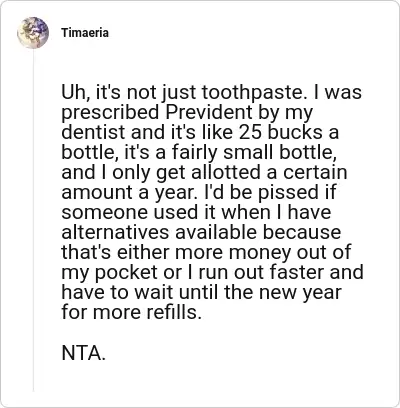Open the Timaeria username link
This screenshot has height=408, width=400.
(85, 33)
